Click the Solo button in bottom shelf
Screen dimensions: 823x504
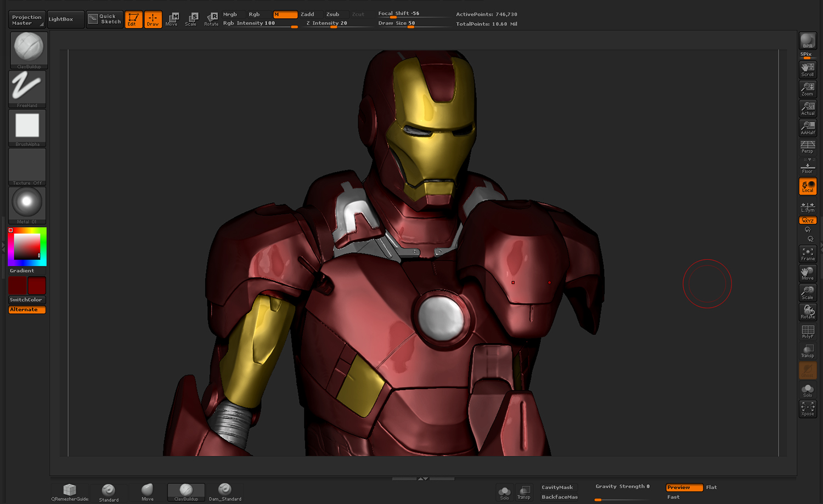coord(504,492)
